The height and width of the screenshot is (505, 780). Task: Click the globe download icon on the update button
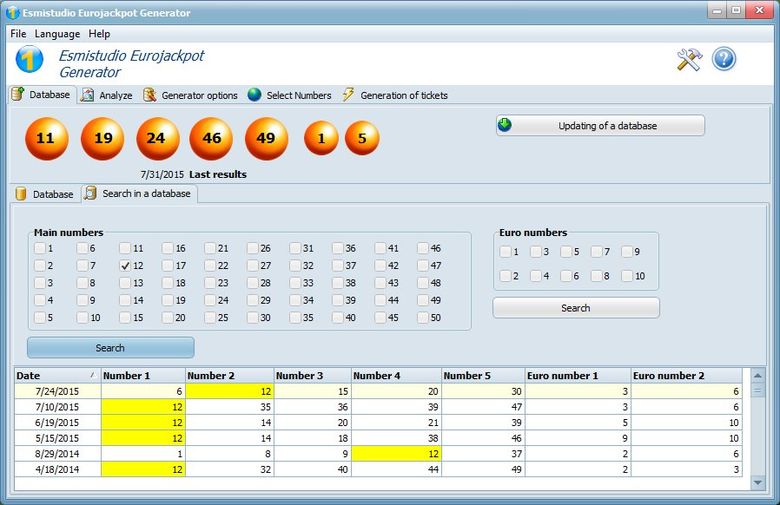(505, 125)
